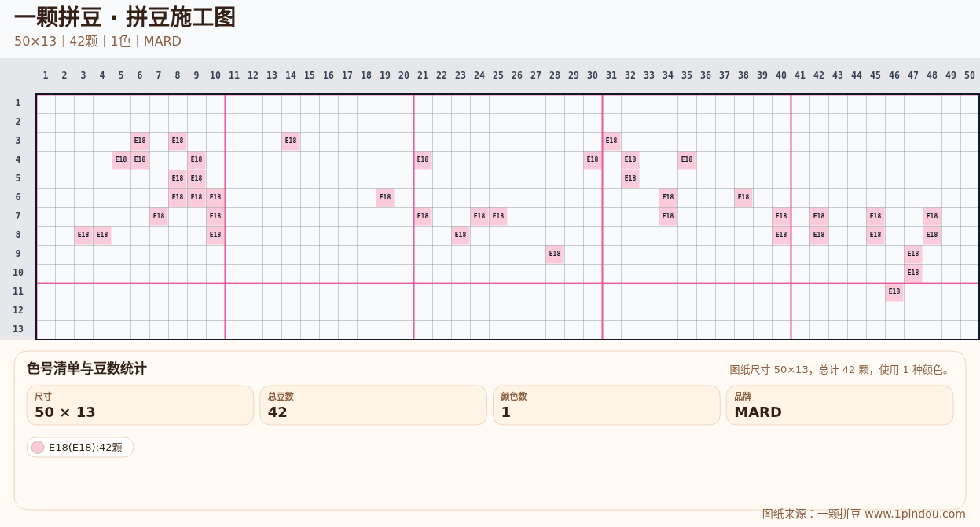Click row header 1
This screenshot has height=527, width=980.
pos(18,103)
